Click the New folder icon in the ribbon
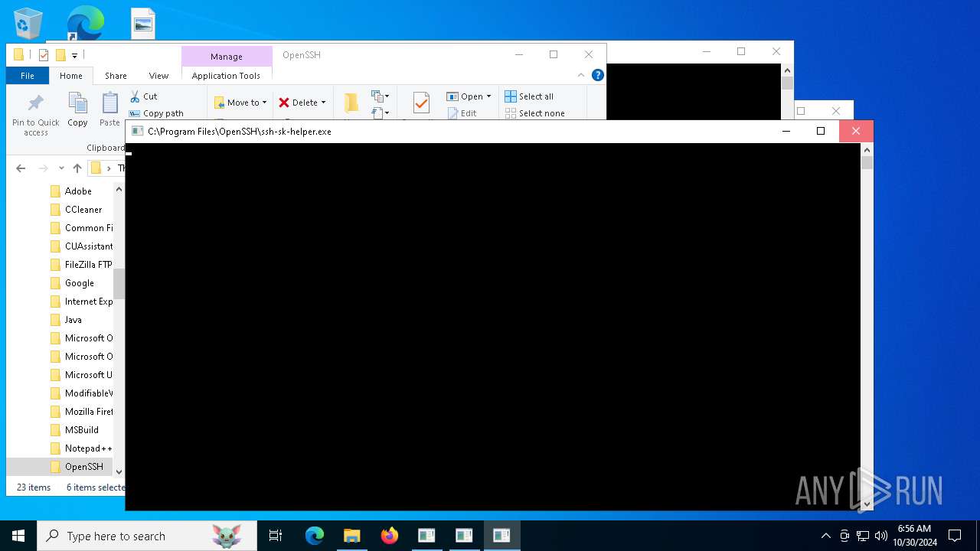This screenshot has width=980, height=551. (x=351, y=103)
